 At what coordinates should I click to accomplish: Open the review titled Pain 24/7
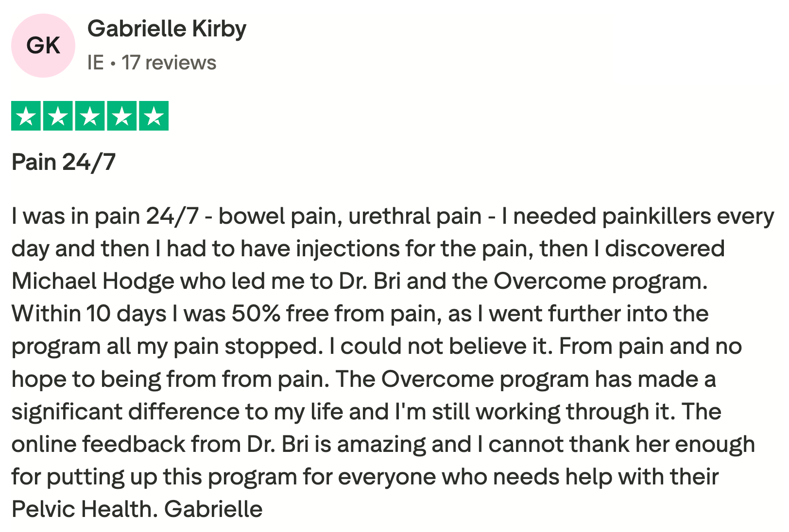coord(64,162)
